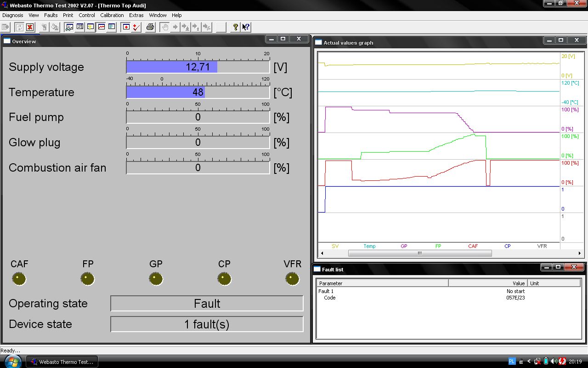Click the blue list window toolbar icon

pos(112,27)
